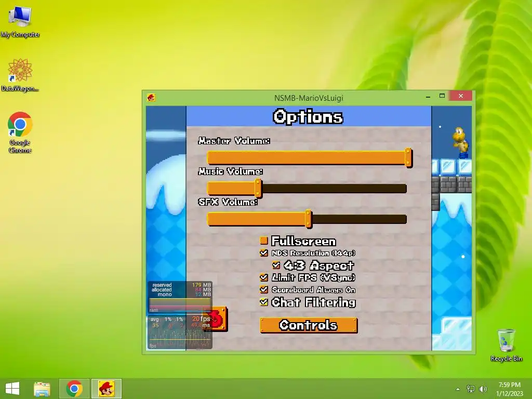Enable the Fullscreen checkbox
The height and width of the screenshot is (399, 532).
[263, 241]
